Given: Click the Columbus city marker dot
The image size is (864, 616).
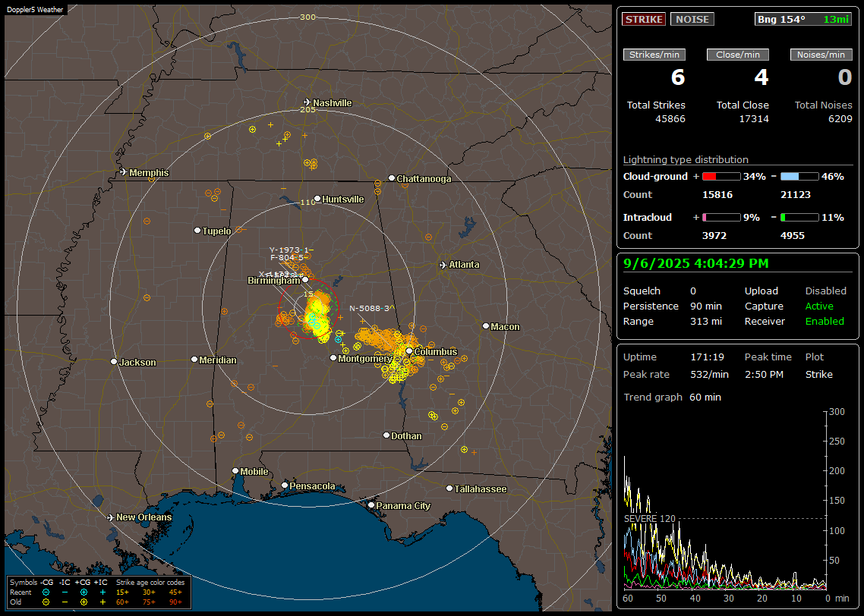Looking at the screenshot, I should point(409,350).
